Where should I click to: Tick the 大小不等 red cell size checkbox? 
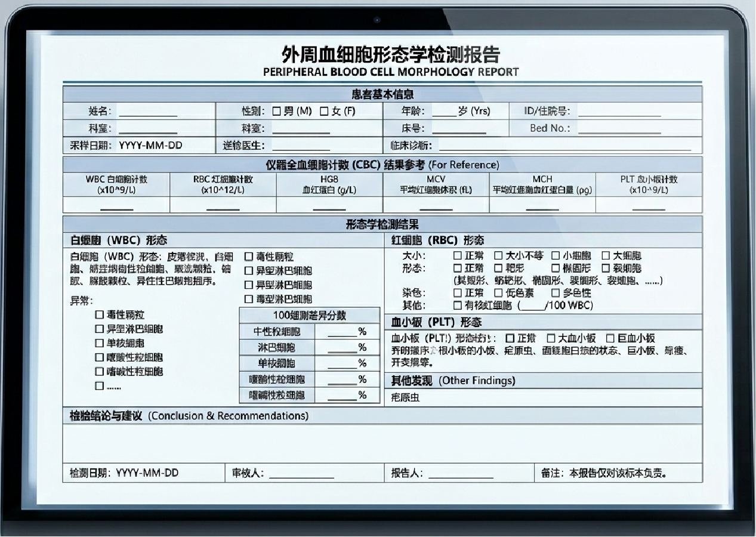click(x=498, y=255)
